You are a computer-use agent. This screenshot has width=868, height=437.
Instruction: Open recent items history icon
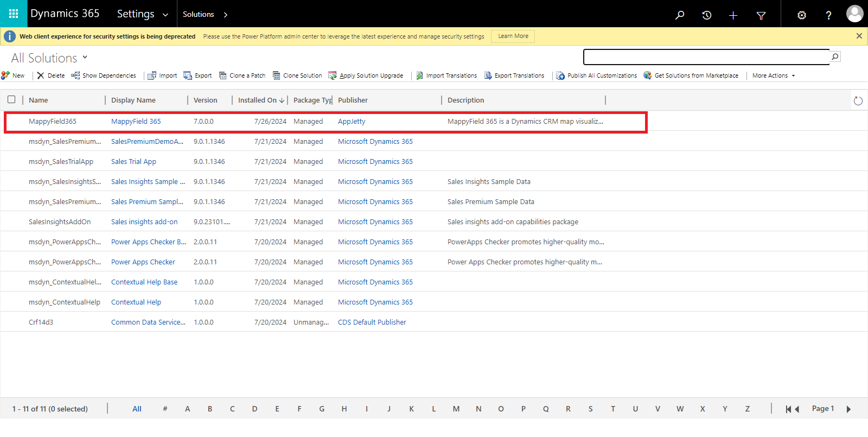[706, 15]
